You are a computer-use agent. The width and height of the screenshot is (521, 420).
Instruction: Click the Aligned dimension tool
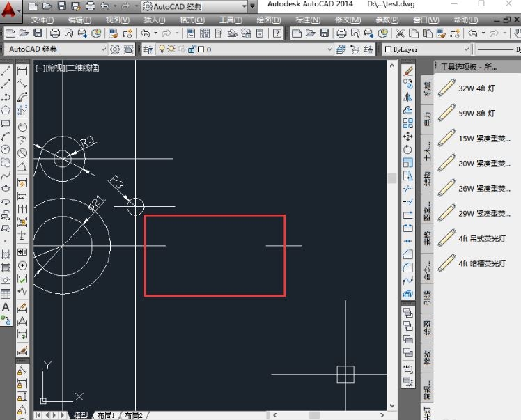[22, 84]
